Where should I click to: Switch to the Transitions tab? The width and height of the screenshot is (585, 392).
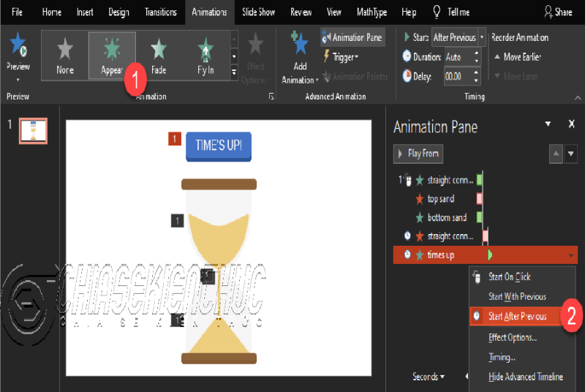tap(160, 12)
